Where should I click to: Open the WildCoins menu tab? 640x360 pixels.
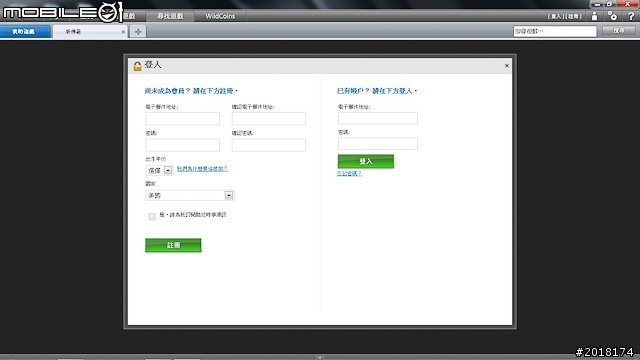coord(220,16)
